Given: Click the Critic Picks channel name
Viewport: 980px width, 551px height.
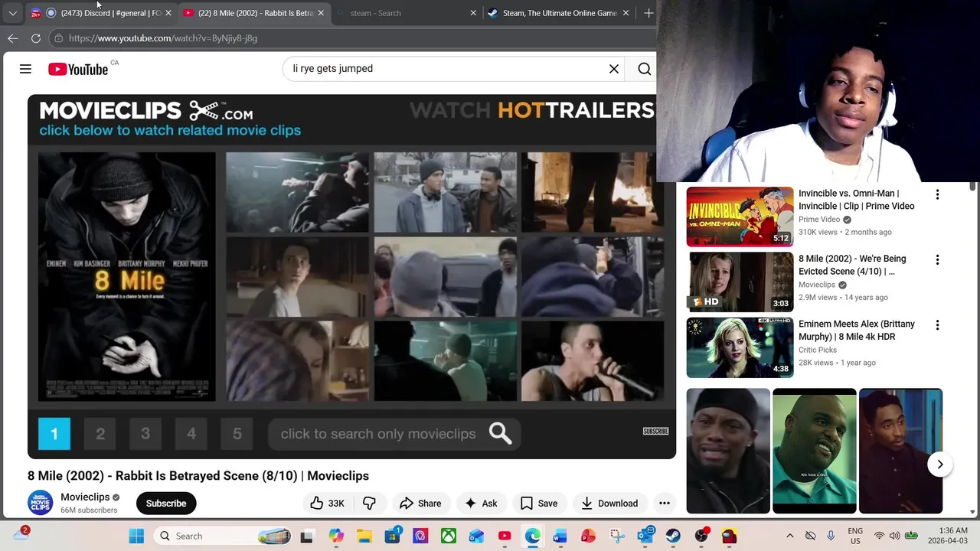Looking at the screenshot, I should (818, 350).
